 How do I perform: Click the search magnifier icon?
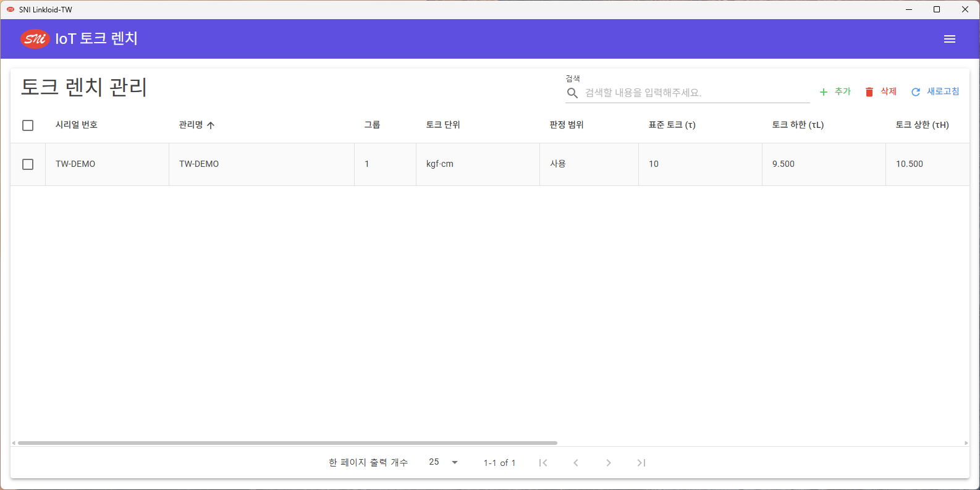pos(573,93)
